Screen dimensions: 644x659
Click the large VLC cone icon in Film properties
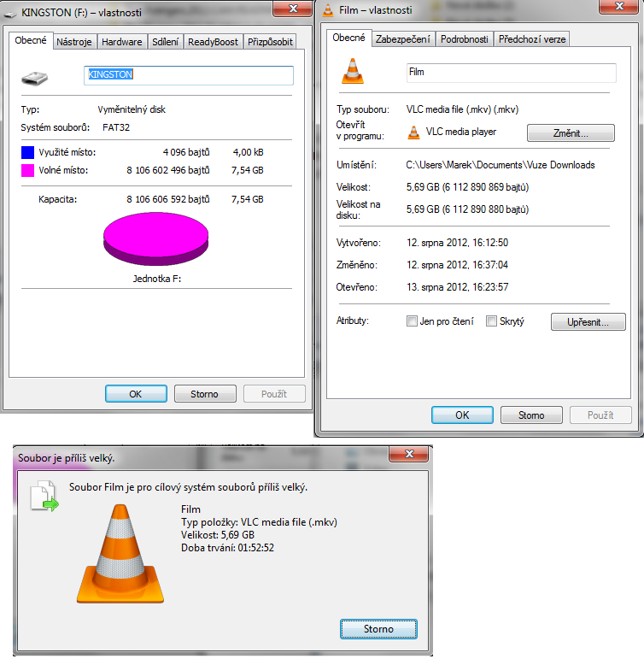click(x=353, y=71)
